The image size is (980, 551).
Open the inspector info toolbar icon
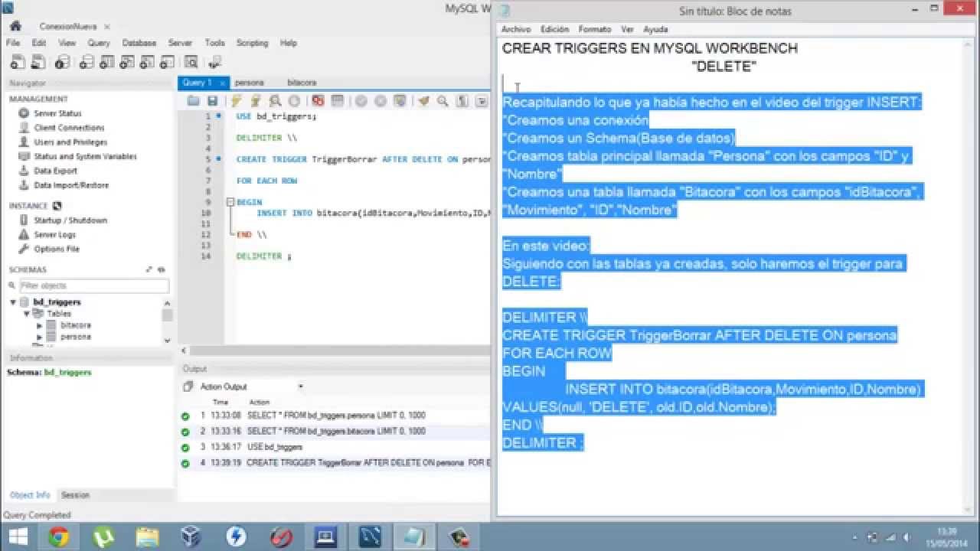click(62, 62)
